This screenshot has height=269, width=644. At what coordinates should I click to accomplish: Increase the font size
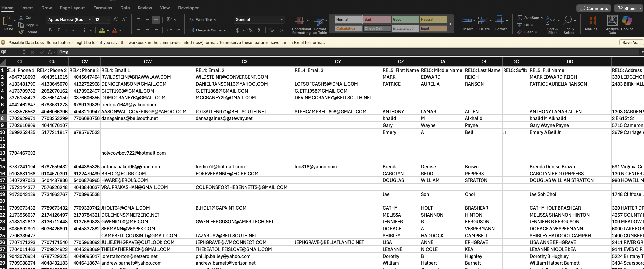(115, 20)
